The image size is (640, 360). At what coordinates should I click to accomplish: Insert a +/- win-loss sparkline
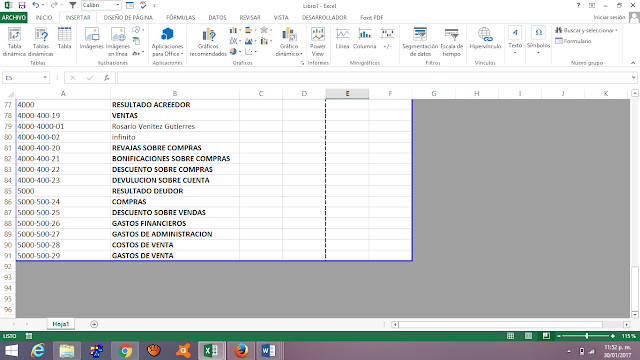pyautogui.click(x=387, y=38)
